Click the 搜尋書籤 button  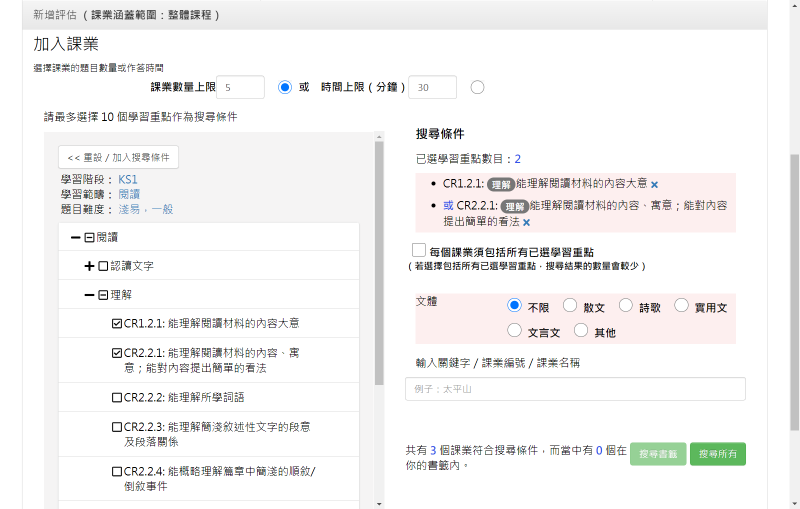pos(658,454)
